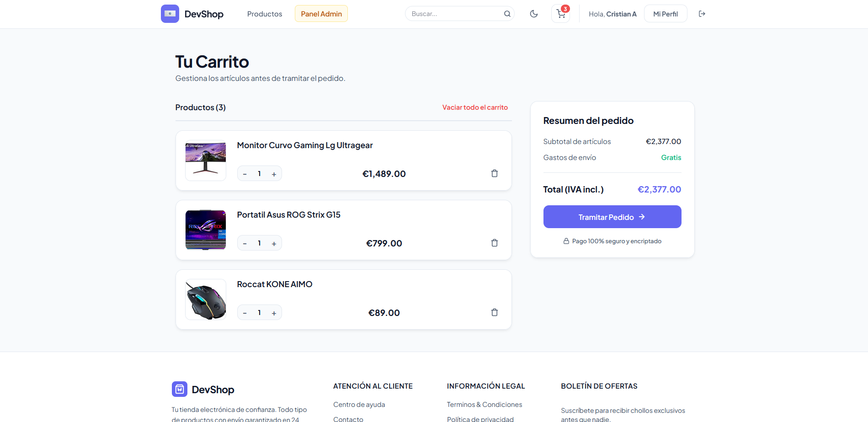Open the shopping cart icon with badge
Screen dimensions: 868x422
(x=561, y=14)
